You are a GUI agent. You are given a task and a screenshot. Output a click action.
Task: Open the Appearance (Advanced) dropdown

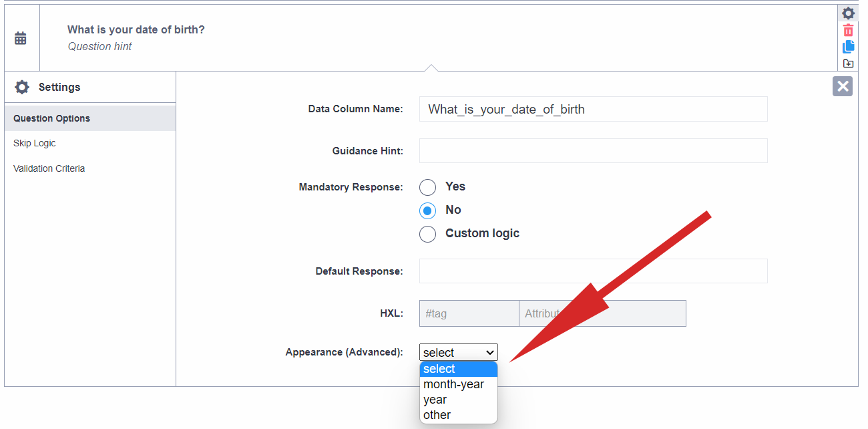pos(459,352)
